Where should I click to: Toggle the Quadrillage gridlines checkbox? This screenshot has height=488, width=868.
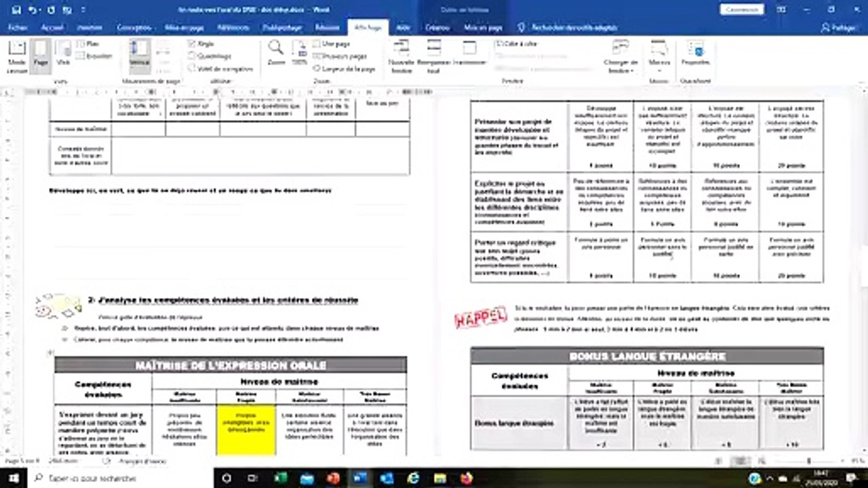click(x=210, y=56)
